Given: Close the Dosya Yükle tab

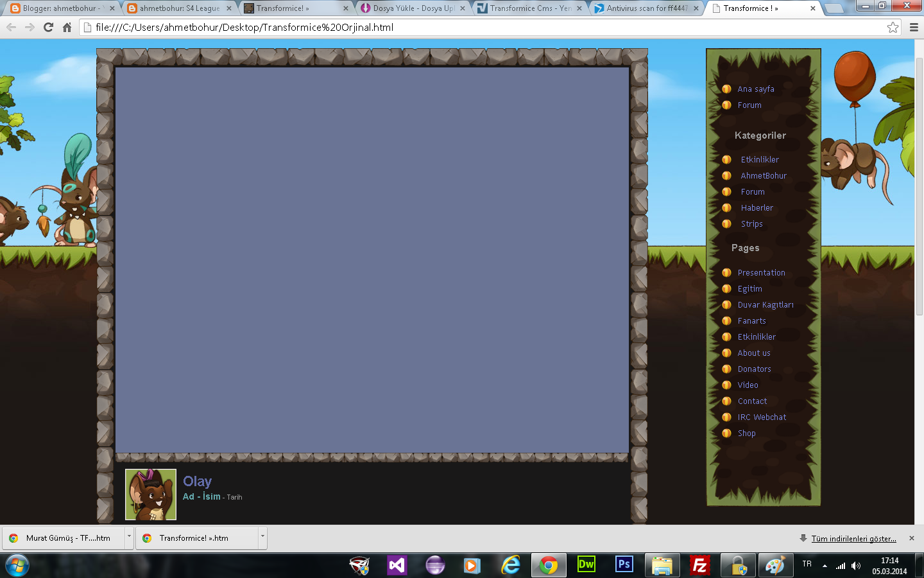Looking at the screenshot, I should click(x=463, y=8).
